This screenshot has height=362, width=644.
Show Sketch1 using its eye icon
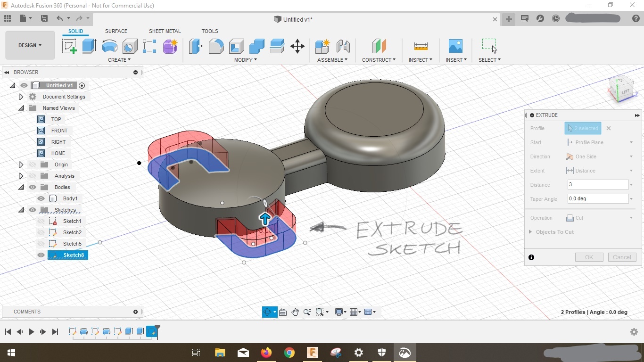[41, 221]
